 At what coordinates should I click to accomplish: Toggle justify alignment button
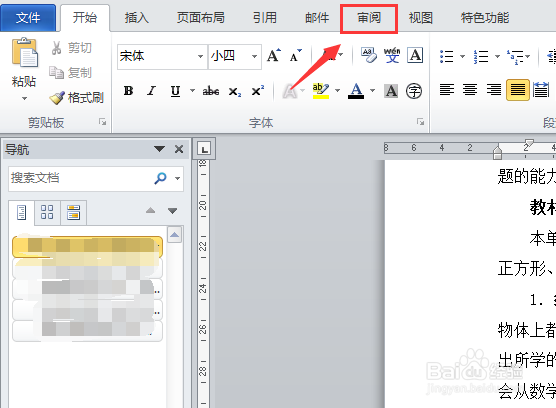[518, 90]
